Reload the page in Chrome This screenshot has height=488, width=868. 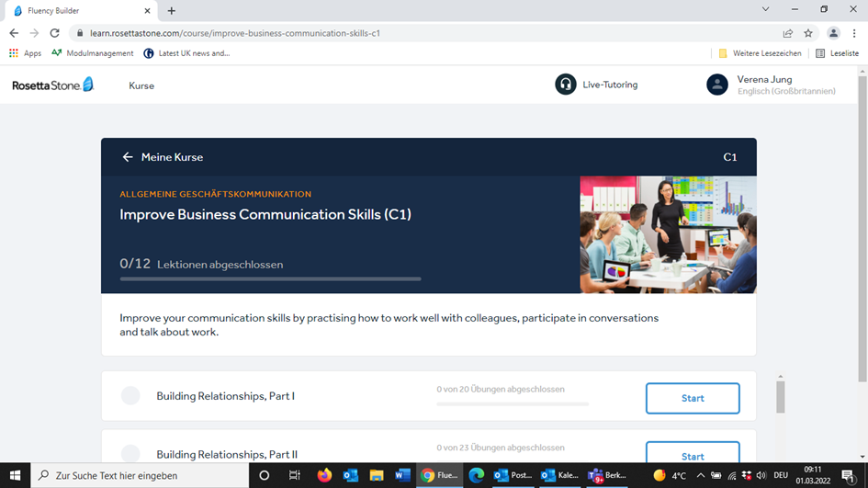(54, 33)
